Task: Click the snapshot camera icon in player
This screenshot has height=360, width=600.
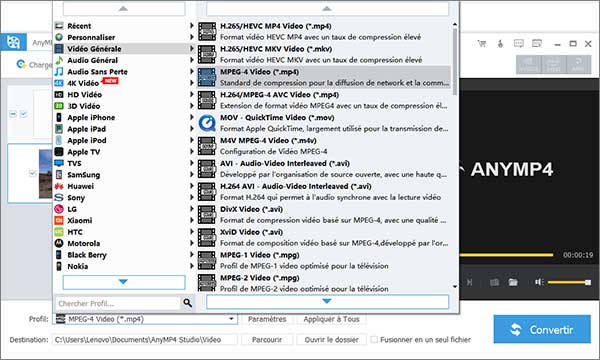Action: [x=494, y=282]
